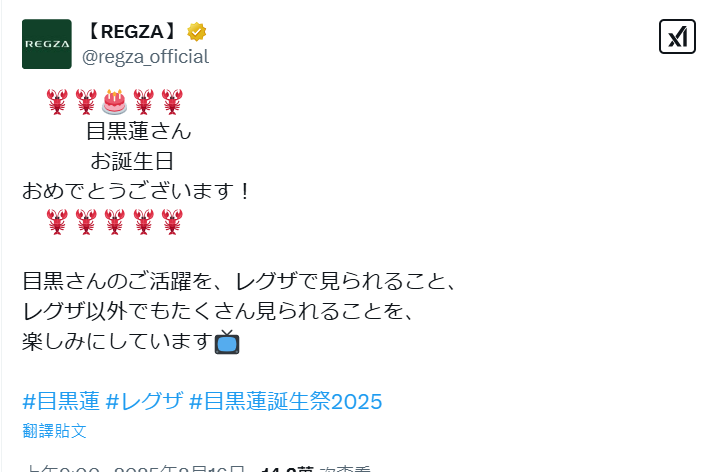Click the first lobster emoji in top row
The width and height of the screenshot is (707, 472).
pyautogui.click(x=57, y=101)
